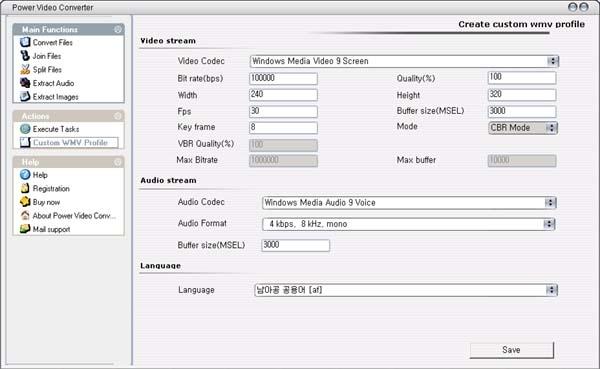600x369 pixels.
Task: Focus the Fps field
Action: click(x=283, y=111)
